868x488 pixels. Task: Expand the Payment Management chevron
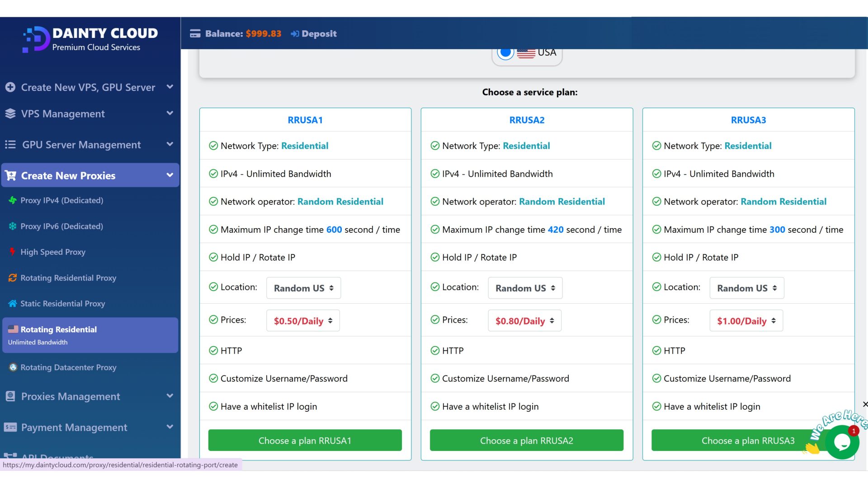(x=170, y=427)
